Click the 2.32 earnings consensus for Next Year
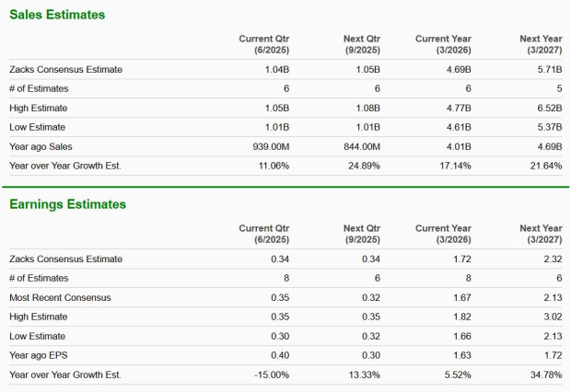 click(x=553, y=259)
